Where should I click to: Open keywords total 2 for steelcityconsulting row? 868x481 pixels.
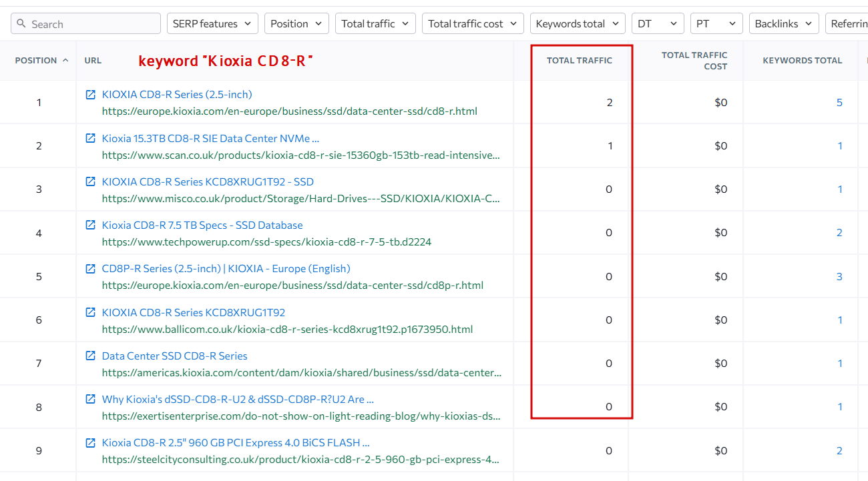(x=839, y=451)
